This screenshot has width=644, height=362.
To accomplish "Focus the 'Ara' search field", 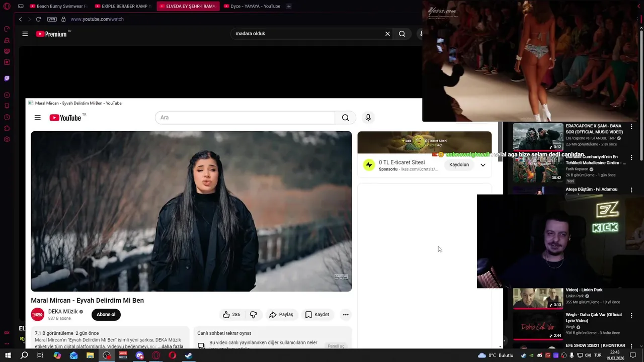I will (245, 118).
